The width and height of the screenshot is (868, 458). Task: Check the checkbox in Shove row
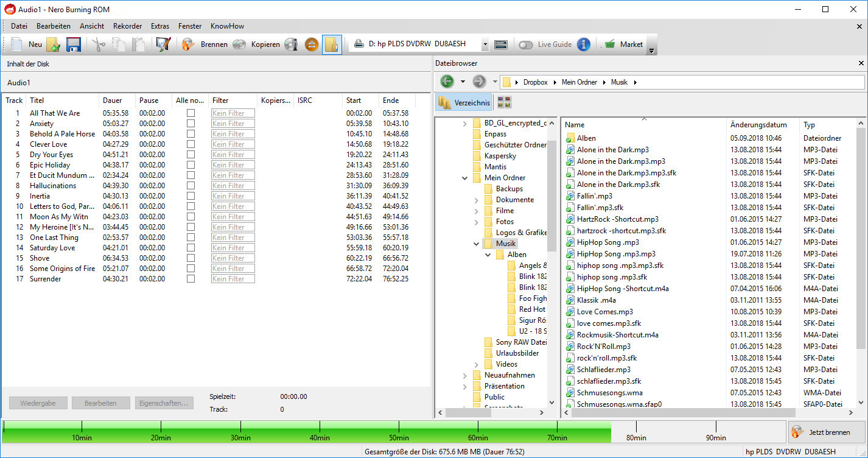tap(191, 258)
